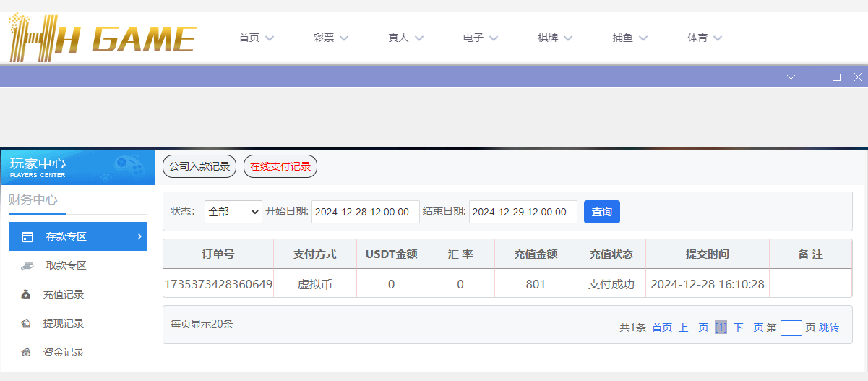Open the 状态 status dropdown

tap(233, 212)
